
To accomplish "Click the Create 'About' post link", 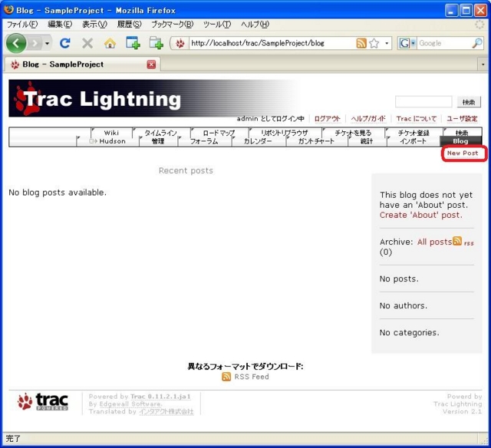I will click(x=420, y=215).
